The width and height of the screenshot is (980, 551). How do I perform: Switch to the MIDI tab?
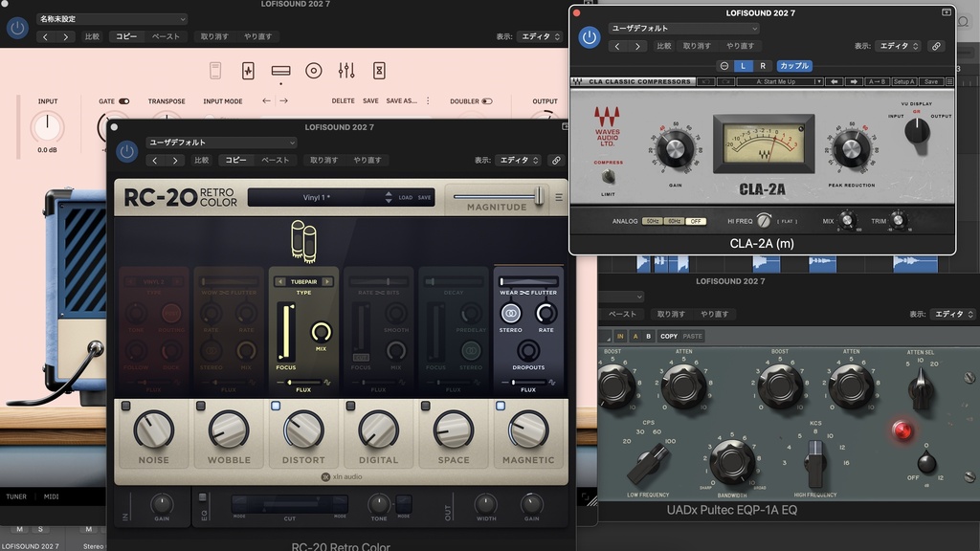click(x=52, y=496)
